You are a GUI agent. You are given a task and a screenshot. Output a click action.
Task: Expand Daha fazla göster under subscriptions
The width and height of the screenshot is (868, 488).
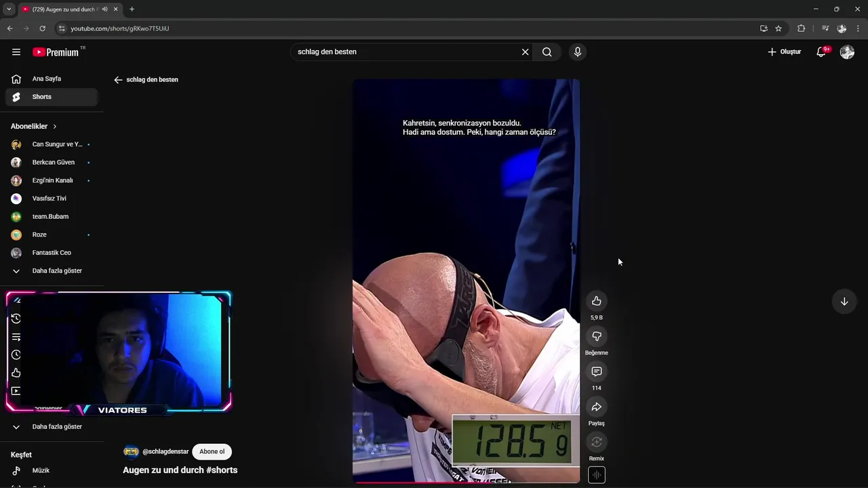tap(52, 271)
